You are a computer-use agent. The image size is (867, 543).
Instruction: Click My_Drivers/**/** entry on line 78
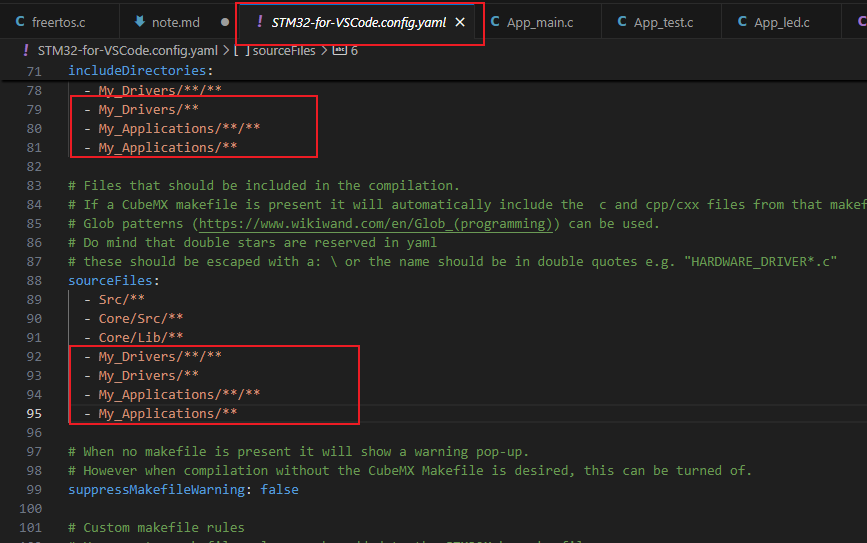click(x=160, y=90)
